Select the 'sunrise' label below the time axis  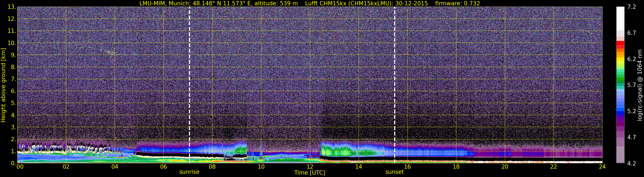189,172
